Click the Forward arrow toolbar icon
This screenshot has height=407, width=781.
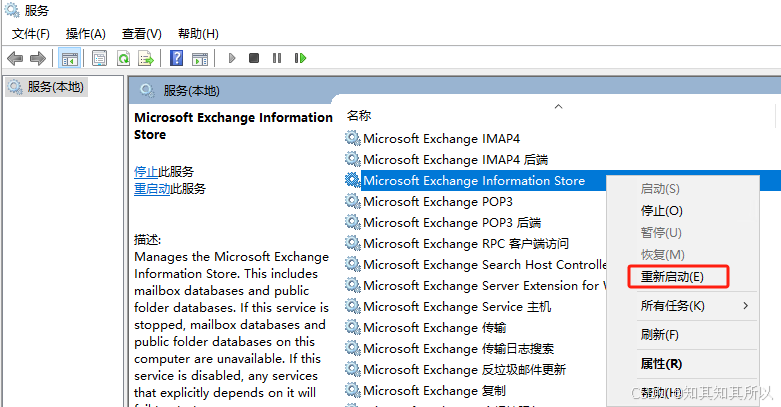pyautogui.click(x=38, y=58)
